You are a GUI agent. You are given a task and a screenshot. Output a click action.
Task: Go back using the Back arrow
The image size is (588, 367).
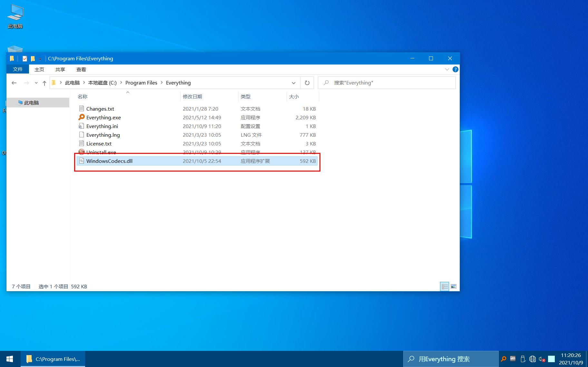[x=14, y=83]
